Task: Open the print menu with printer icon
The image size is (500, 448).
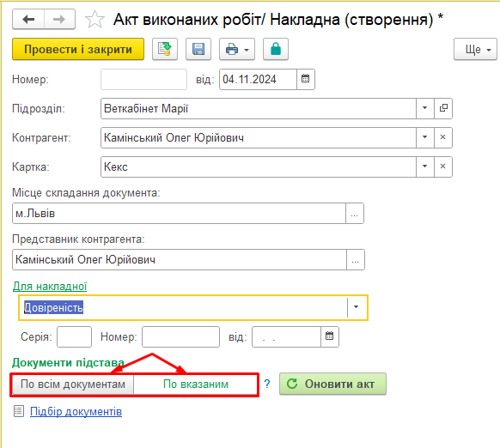Action: pos(237,49)
